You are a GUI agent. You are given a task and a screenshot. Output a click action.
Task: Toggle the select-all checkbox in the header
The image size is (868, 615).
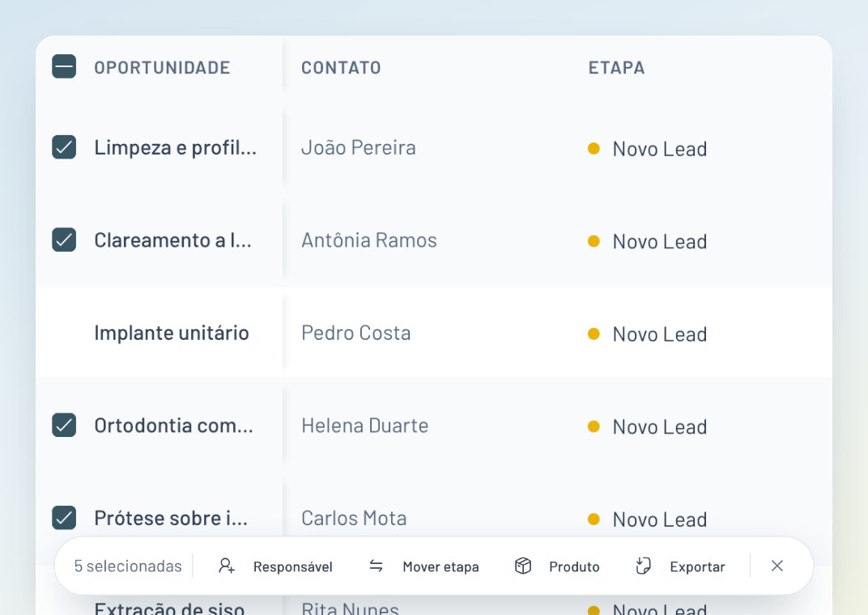[x=64, y=66]
